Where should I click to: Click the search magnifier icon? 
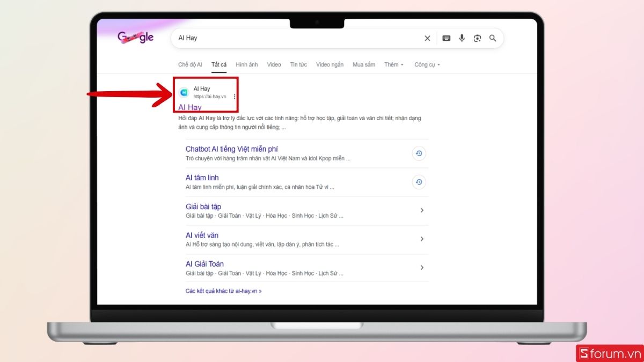pos(493,38)
